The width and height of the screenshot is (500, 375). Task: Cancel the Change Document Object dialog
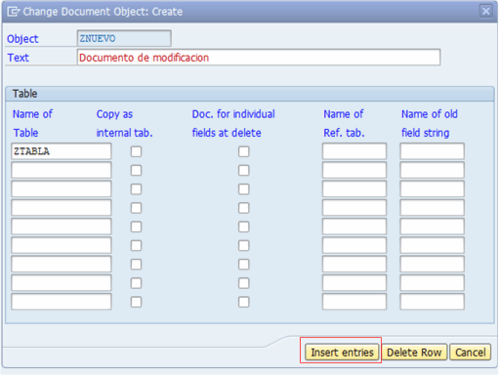(470, 352)
